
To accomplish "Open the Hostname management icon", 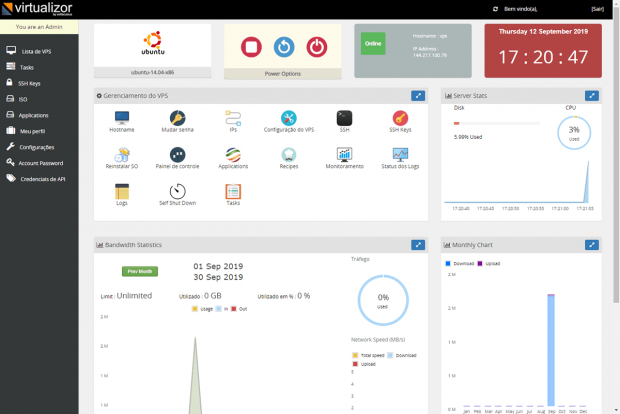I will (122, 117).
